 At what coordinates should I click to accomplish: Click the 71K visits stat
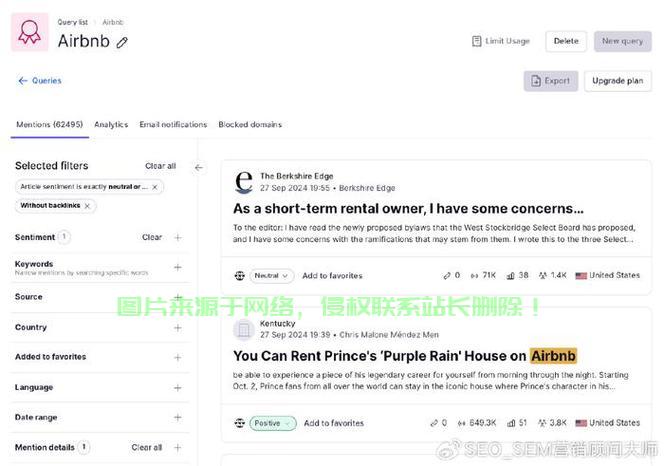483,275
